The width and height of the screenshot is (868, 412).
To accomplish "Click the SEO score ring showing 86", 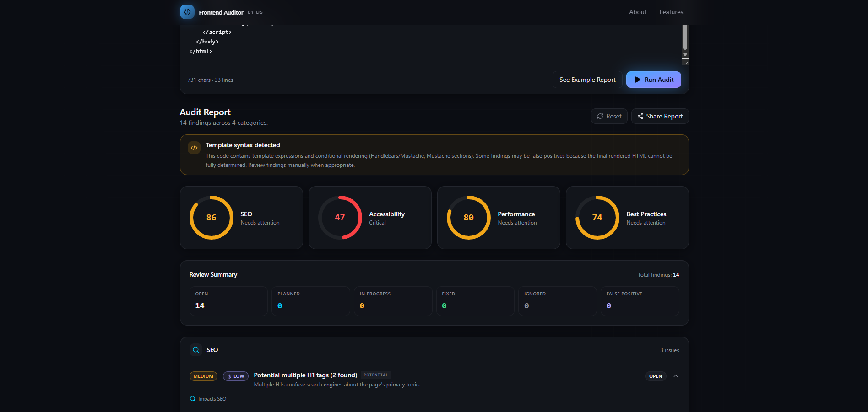I will pyautogui.click(x=212, y=218).
